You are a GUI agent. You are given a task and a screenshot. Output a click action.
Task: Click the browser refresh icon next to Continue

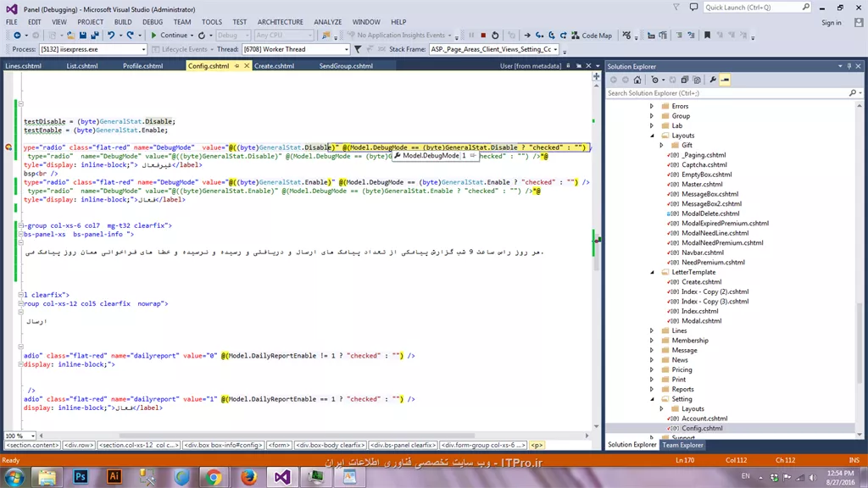[202, 36]
